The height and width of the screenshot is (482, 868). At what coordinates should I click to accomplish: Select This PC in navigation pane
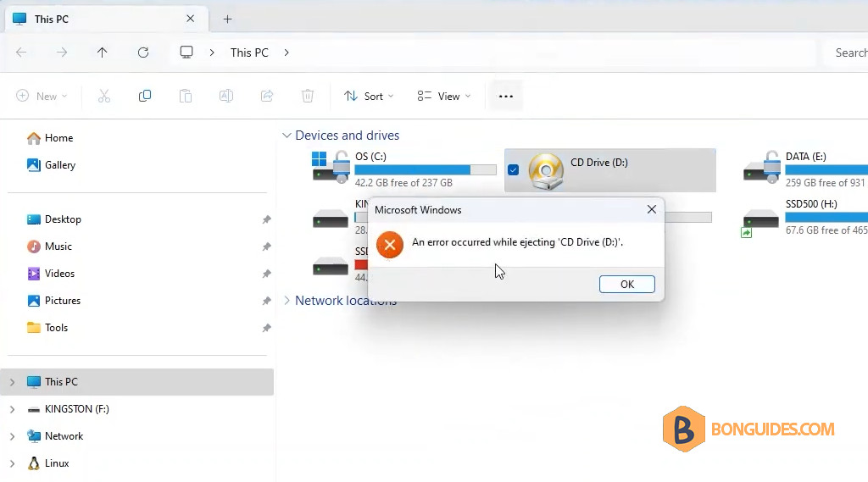pyautogui.click(x=137, y=382)
